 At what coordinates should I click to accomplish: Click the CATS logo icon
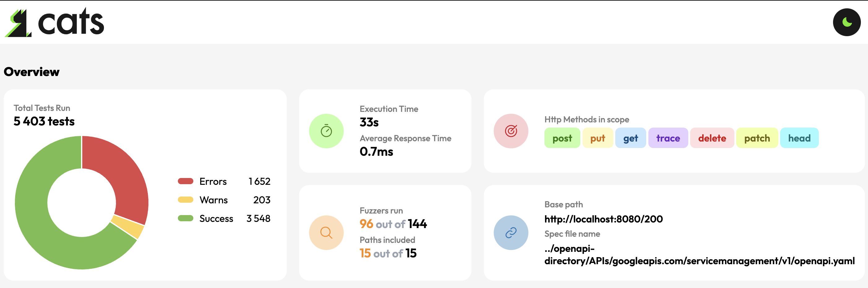[19, 23]
